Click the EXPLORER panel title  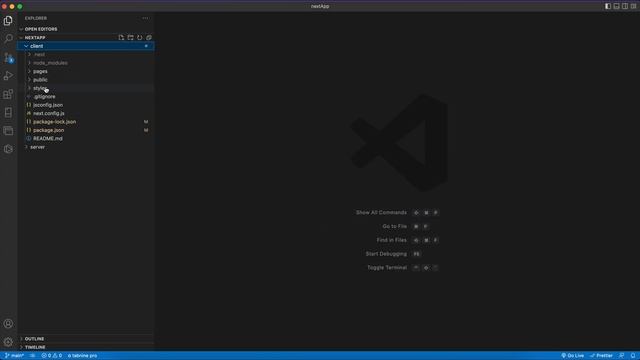tap(36, 18)
